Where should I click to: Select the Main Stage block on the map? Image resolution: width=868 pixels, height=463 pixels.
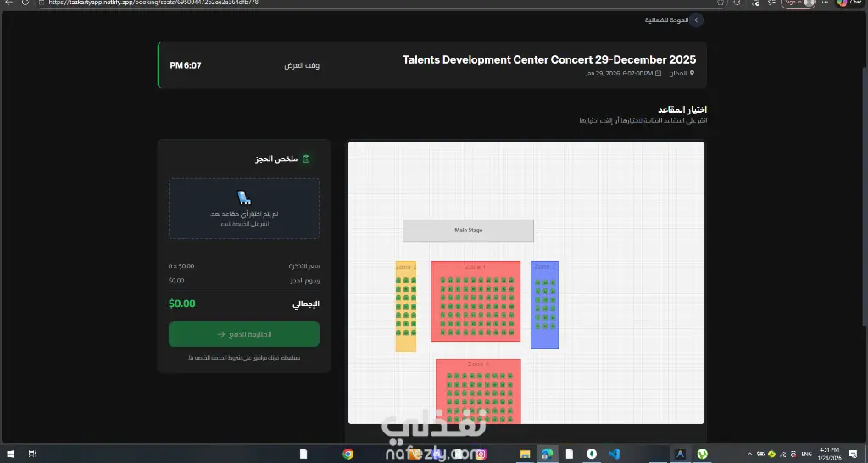(x=468, y=231)
